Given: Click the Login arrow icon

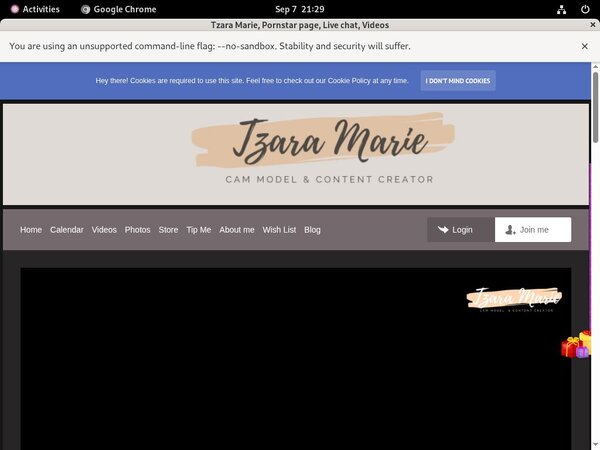Looking at the screenshot, I should [442, 229].
